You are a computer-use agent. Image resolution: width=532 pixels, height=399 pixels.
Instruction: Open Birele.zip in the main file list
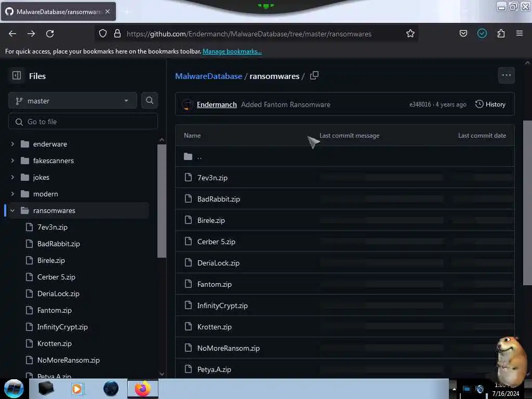[x=211, y=220]
